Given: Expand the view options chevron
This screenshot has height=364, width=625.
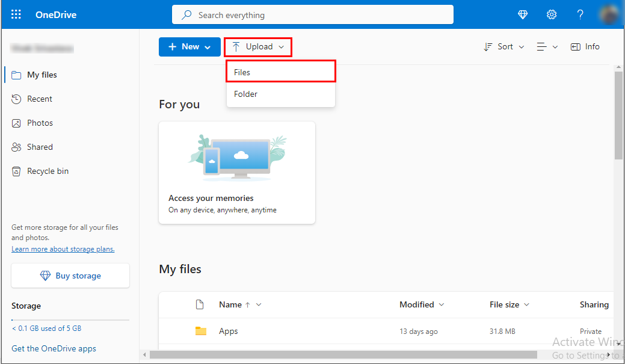Looking at the screenshot, I should (x=555, y=47).
